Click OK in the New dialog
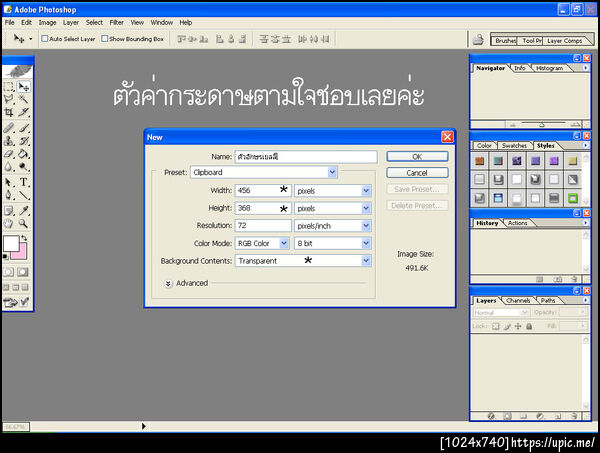Image resolution: width=600 pixels, height=453 pixels. point(417,156)
